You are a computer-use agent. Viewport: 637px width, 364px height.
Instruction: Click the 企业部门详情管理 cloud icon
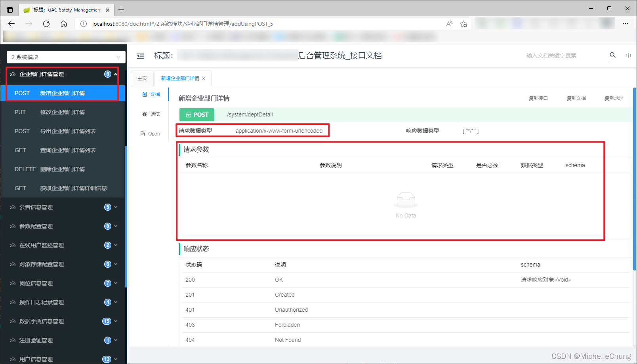[13, 74]
